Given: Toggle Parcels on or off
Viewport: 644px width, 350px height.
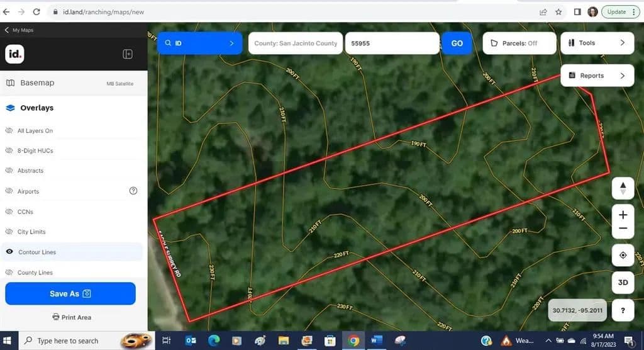Looking at the screenshot, I should coord(519,43).
